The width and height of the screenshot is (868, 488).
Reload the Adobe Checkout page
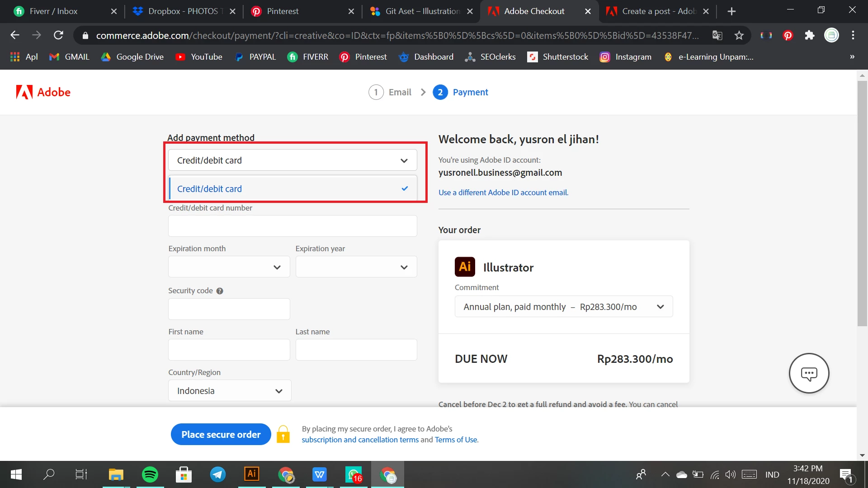pos(58,35)
